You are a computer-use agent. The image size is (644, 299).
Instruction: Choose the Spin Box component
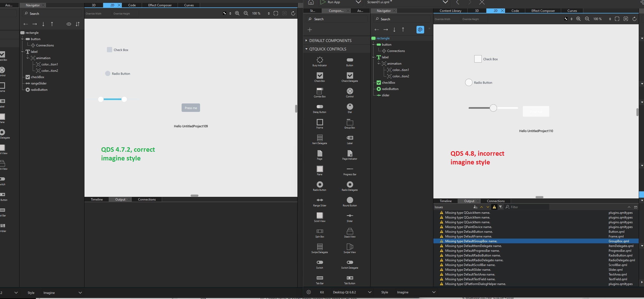320,233
